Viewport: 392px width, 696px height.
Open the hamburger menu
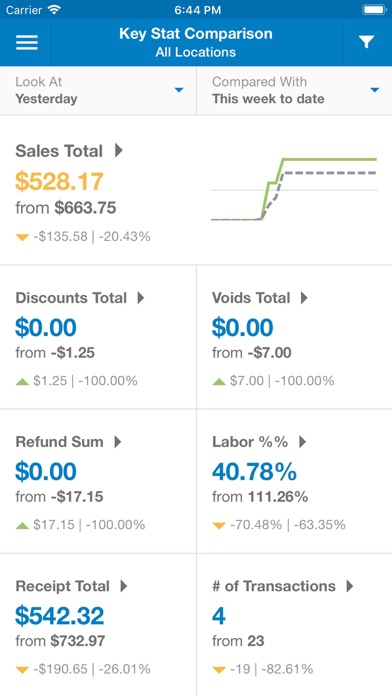pyautogui.click(x=27, y=43)
